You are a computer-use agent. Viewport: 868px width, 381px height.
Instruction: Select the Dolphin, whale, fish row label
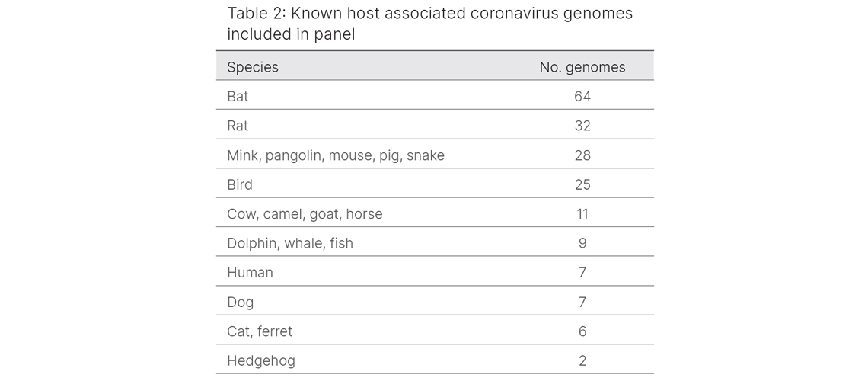coord(290,243)
